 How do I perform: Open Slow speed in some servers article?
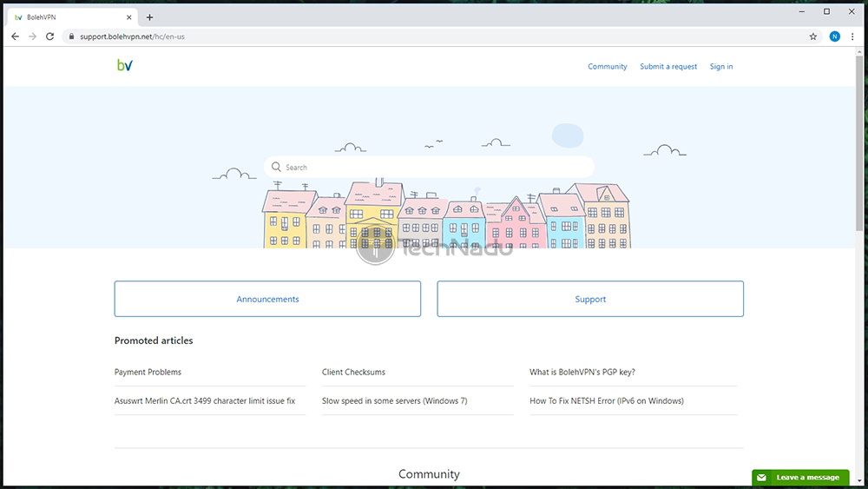pyautogui.click(x=394, y=401)
